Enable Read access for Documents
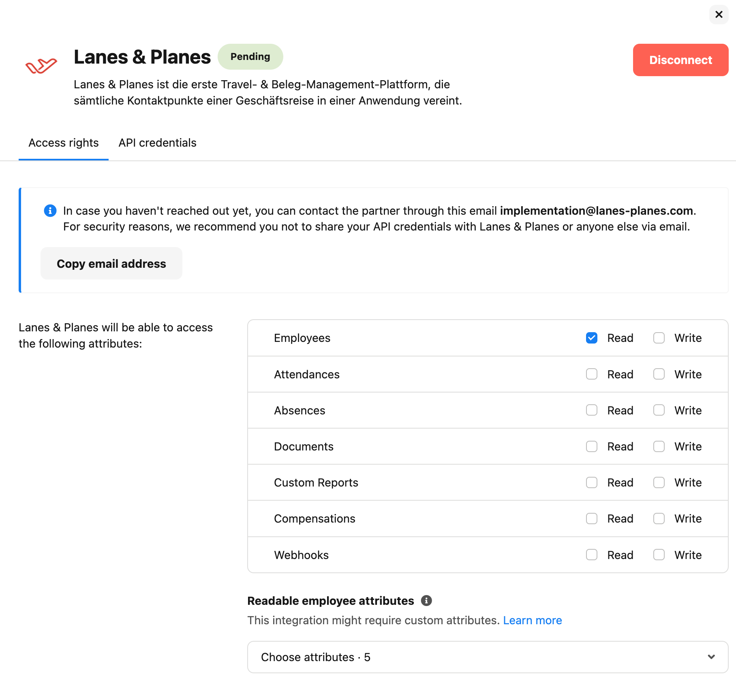The image size is (736, 700). point(592,446)
